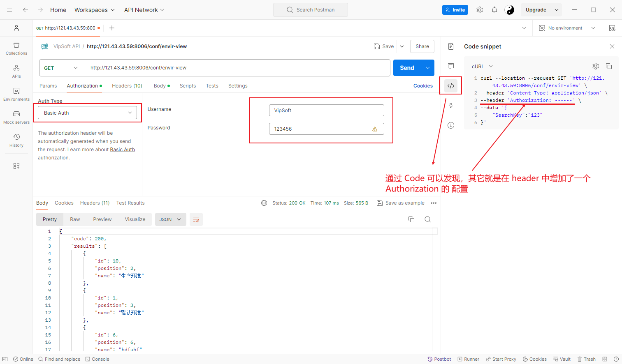Switch response view to Raw

75,219
